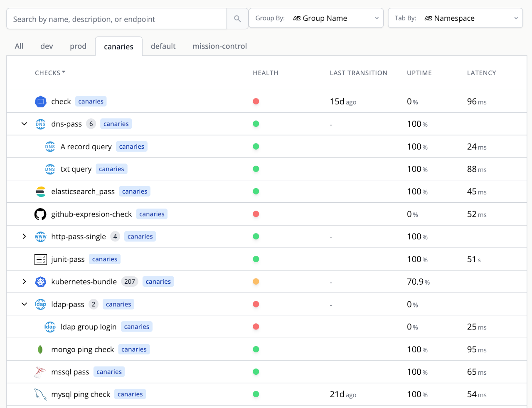Click inside the search by name field
The image size is (532, 408).
[x=116, y=18]
